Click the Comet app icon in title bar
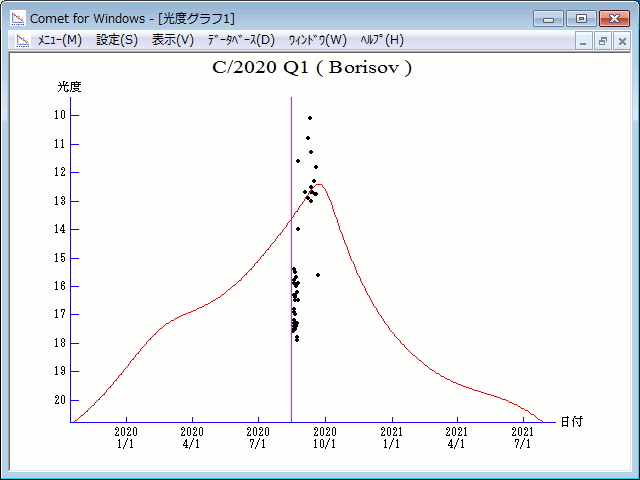640x480 pixels. coord(18,18)
